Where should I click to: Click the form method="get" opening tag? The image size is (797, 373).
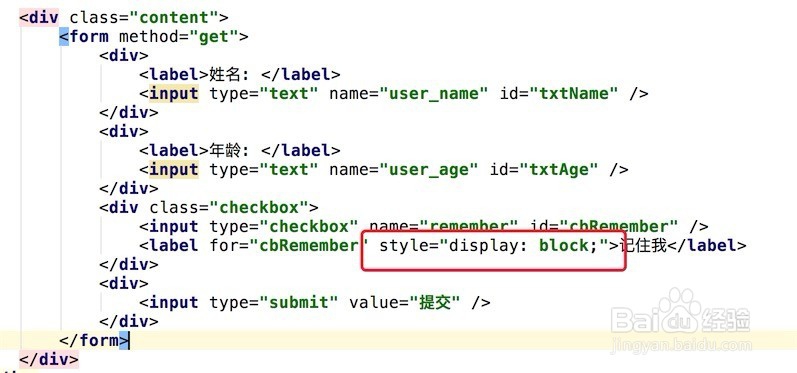point(154,37)
